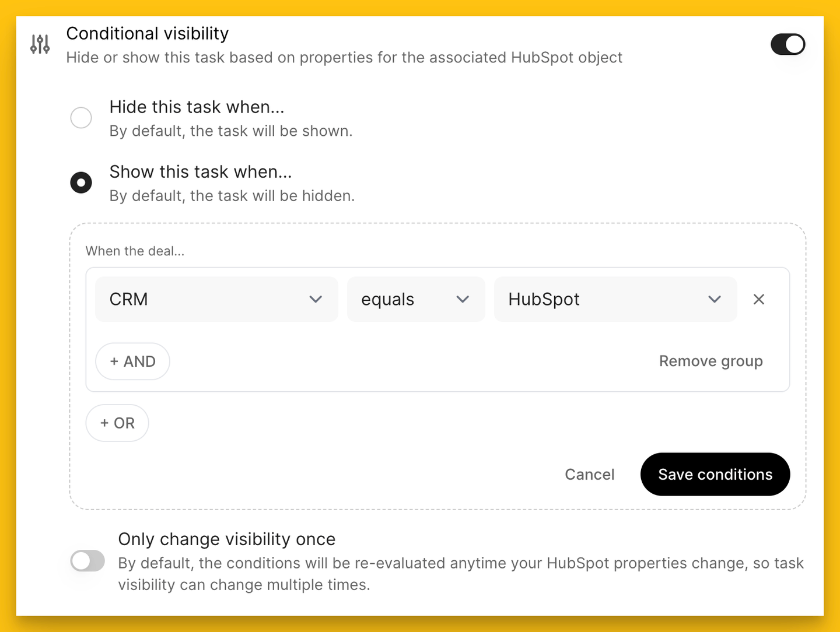Click the 'Hide this task when...' label text
Image resolution: width=840 pixels, height=632 pixels.
tap(197, 107)
